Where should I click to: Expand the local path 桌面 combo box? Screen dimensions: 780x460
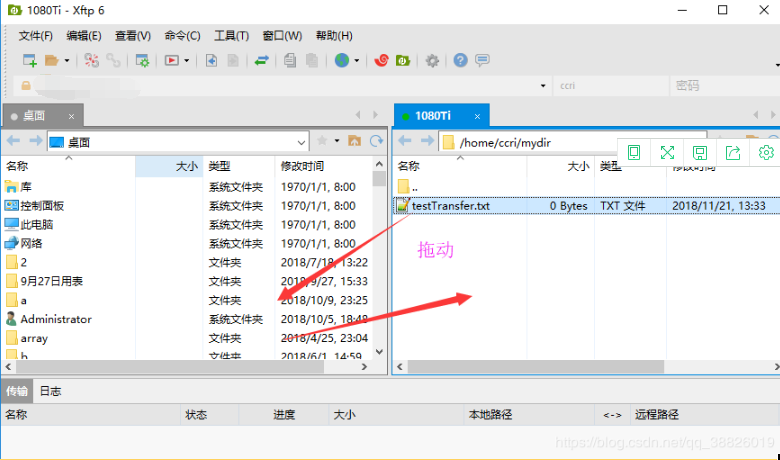click(x=301, y=143)
